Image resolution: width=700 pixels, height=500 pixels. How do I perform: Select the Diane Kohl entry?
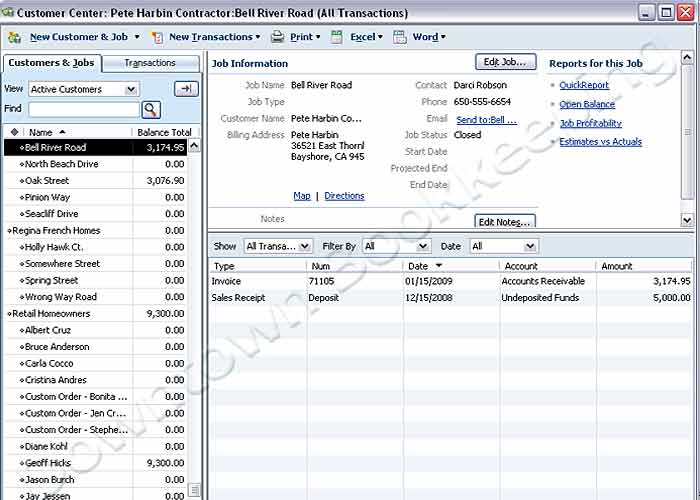point(96,446)
